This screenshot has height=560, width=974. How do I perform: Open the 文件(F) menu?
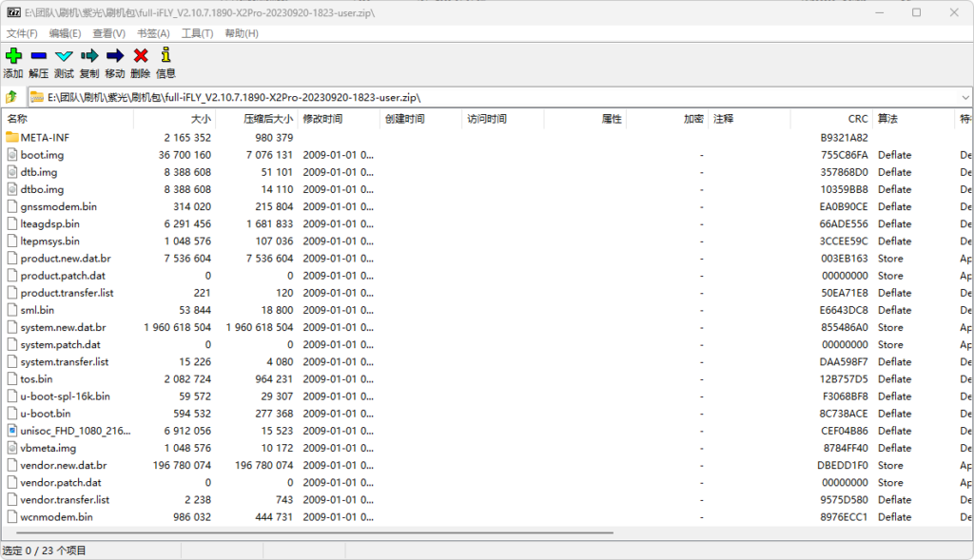pos(22,33)
